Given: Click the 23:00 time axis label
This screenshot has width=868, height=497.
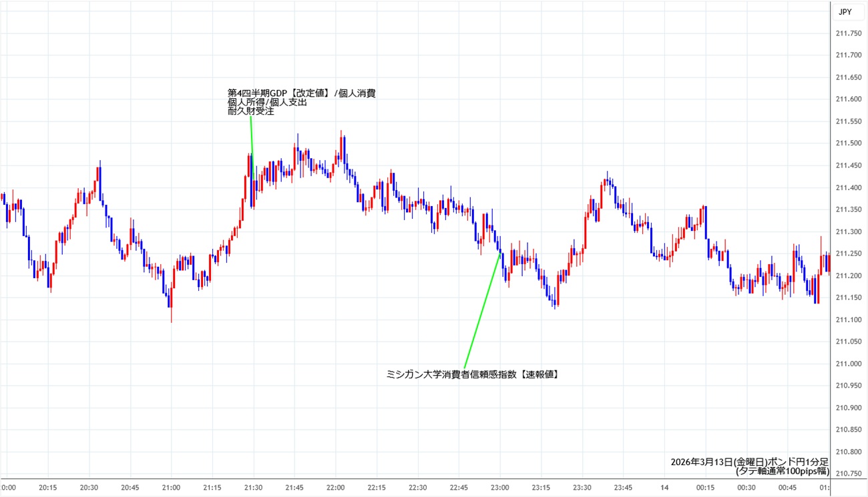Looking at the screenshot, I should pyautogui.click(x=500, y=488).
